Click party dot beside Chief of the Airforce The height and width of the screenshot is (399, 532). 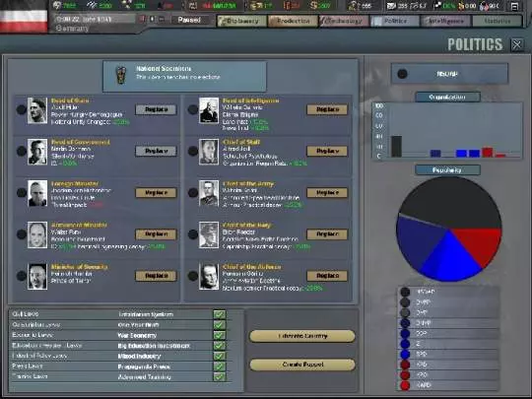tap(193, 276)
